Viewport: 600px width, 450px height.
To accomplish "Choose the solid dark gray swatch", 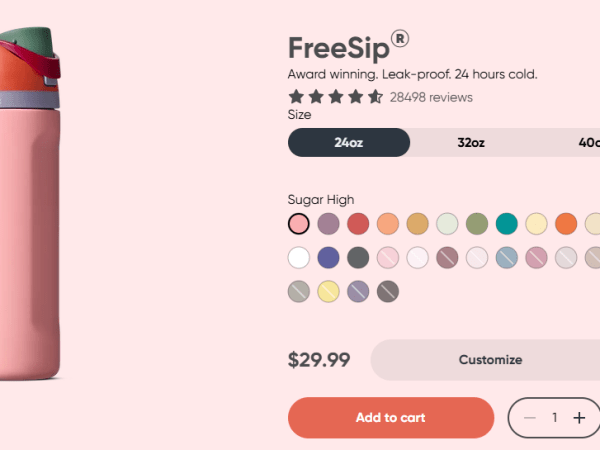I will tap(358, 258).
